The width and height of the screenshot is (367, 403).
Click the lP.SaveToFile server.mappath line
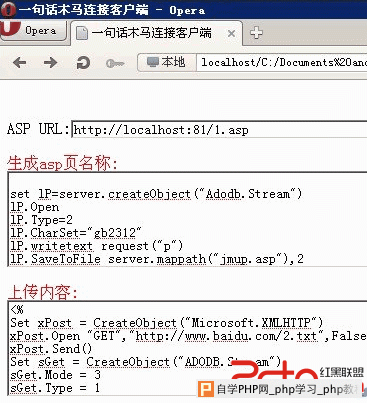(157, 259)
